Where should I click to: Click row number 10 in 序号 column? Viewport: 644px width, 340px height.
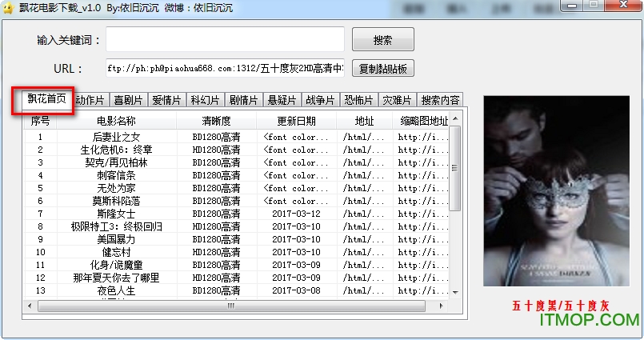point(40,252)
